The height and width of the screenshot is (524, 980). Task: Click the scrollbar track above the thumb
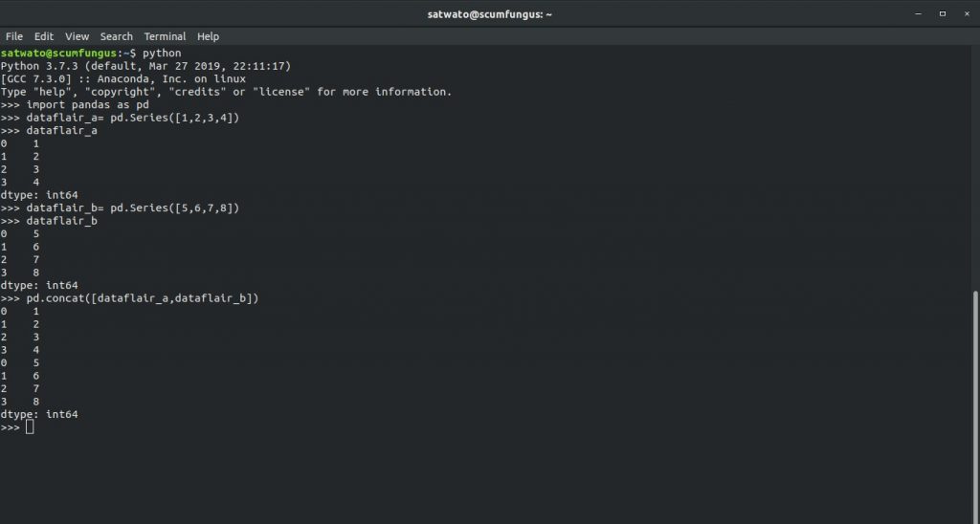(x=975, y=167)
